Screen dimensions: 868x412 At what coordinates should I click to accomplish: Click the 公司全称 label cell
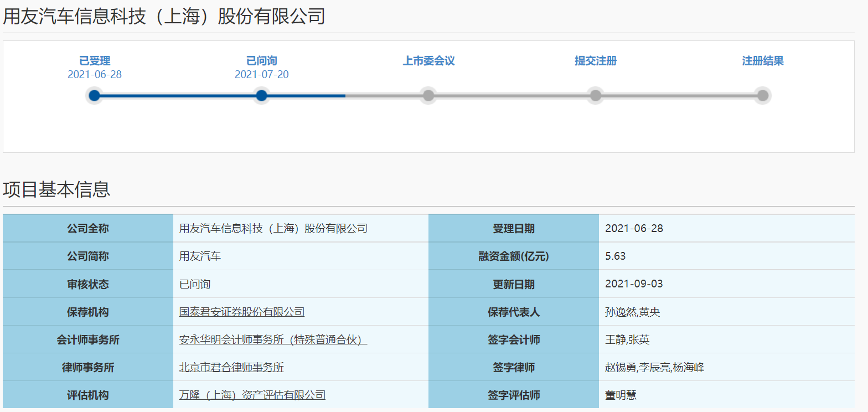pyautogui.click(x=88, y=229)
